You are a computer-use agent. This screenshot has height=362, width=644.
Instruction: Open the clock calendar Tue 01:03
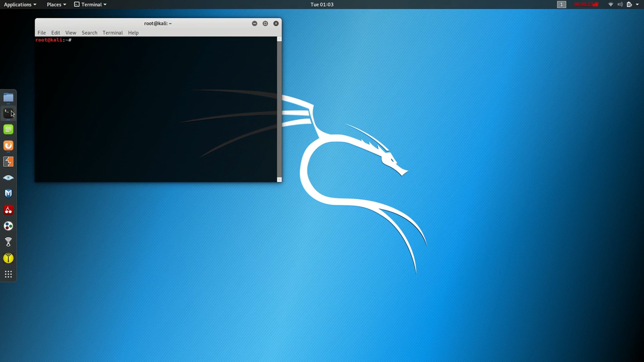[x=322, y=5]
